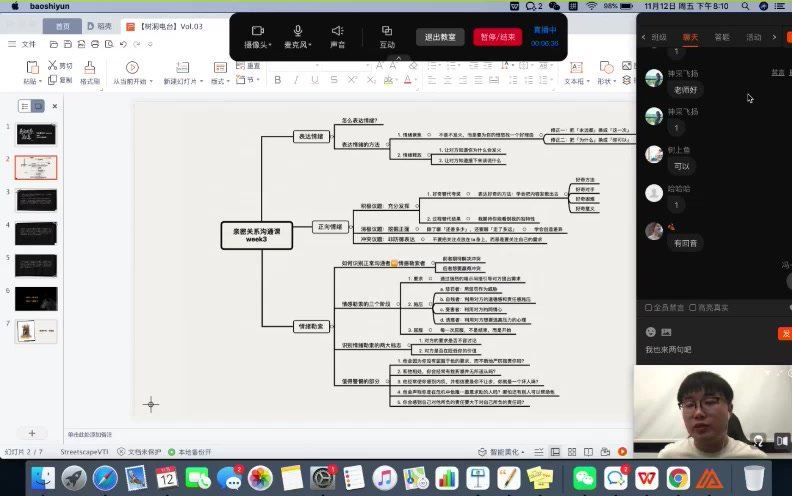
Task: Enable the 全员禁言 checkbox
Action: [x=649, y=307]
